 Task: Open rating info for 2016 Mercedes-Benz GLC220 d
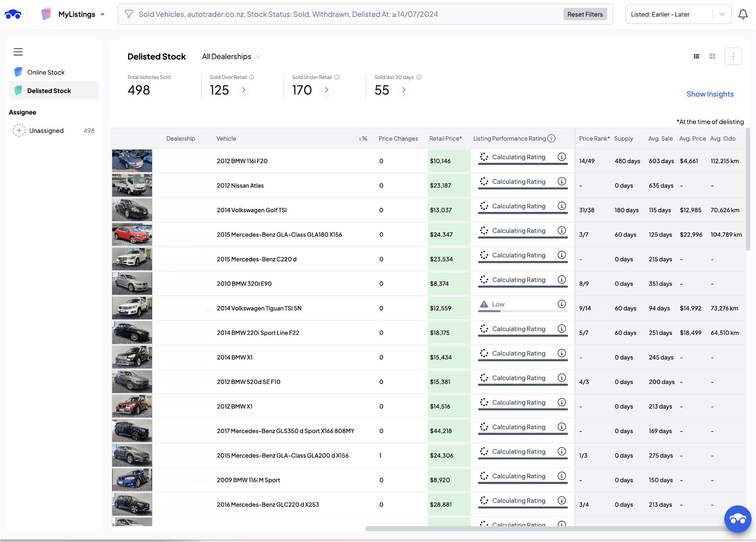pyautogui.click(x=562, y=501)
